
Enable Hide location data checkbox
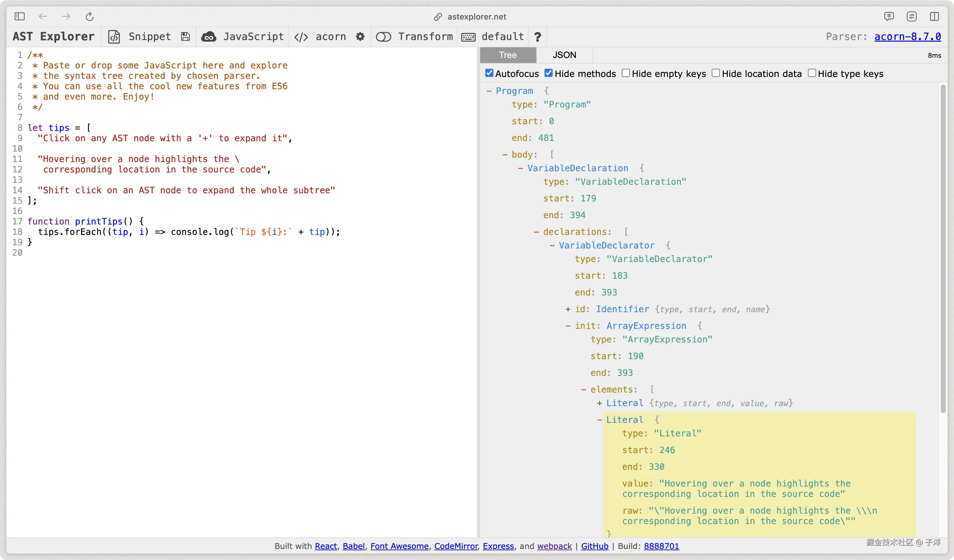(715, 73)
